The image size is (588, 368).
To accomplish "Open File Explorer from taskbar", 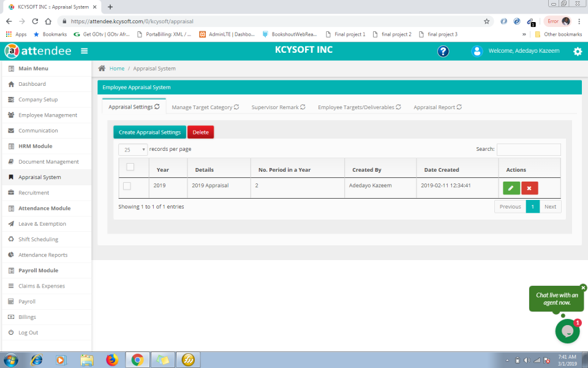I will pos(87,360).
